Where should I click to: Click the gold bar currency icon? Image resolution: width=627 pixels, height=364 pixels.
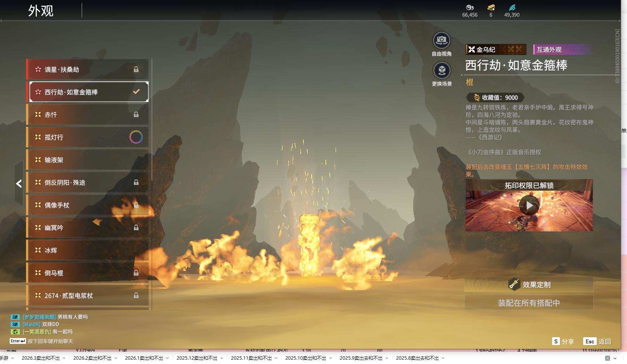click(491, 7)
